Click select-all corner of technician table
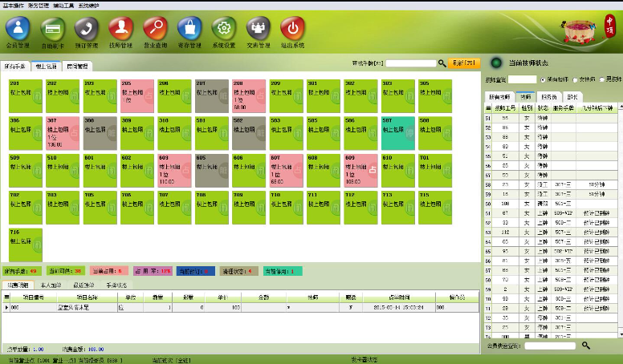This screenshot has height=364, width=623. coord(488,108)
